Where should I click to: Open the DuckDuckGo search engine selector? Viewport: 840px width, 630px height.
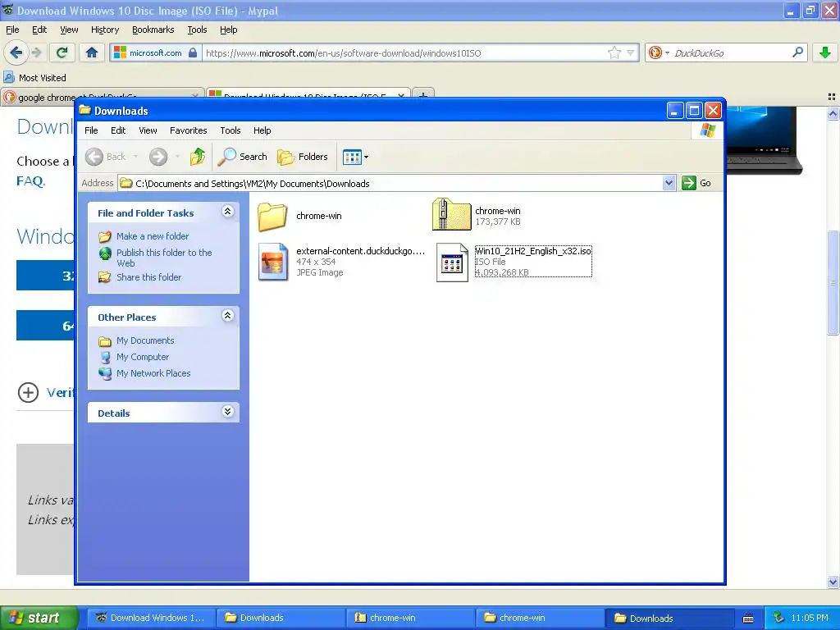[x=659, y=52]
